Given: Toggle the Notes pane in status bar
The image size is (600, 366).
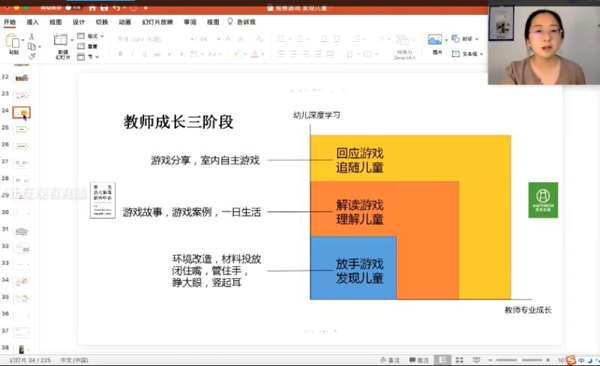Looking at the screenshot, I should (x=390, y=360).
